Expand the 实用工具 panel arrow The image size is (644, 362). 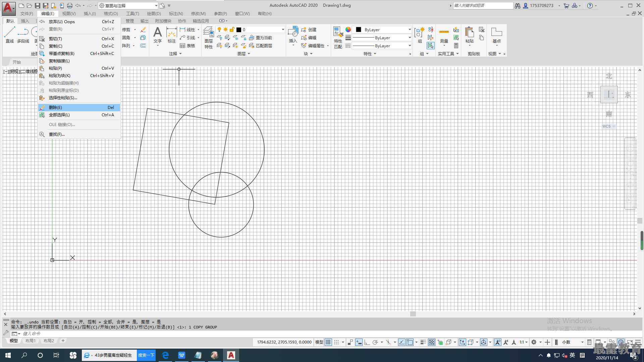click(x=458, y=54)
